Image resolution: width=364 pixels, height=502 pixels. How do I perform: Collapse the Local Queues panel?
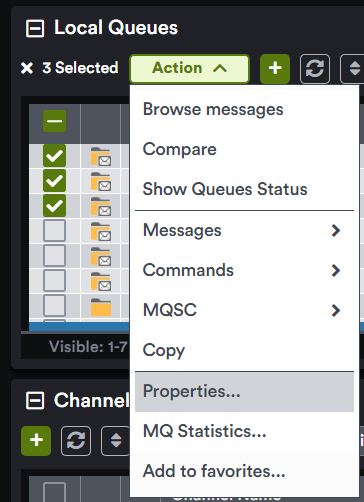[x=35, y=28]
